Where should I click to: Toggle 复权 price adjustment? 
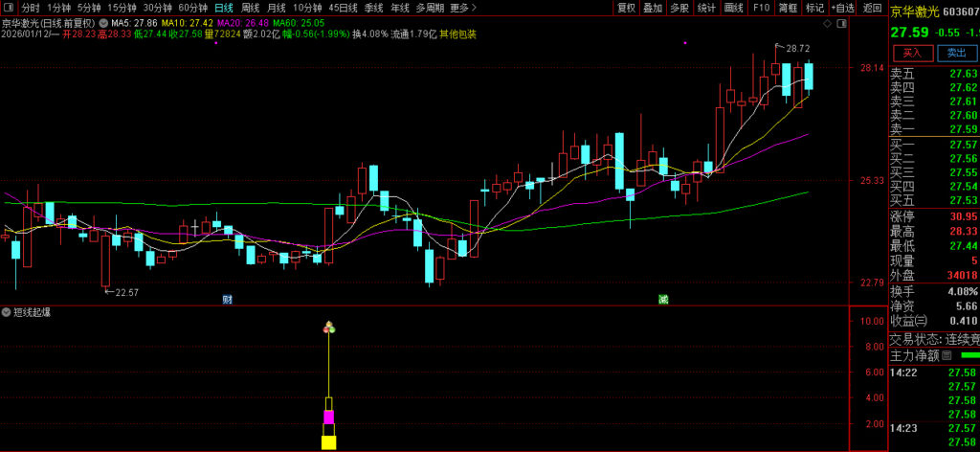(626, 8)
